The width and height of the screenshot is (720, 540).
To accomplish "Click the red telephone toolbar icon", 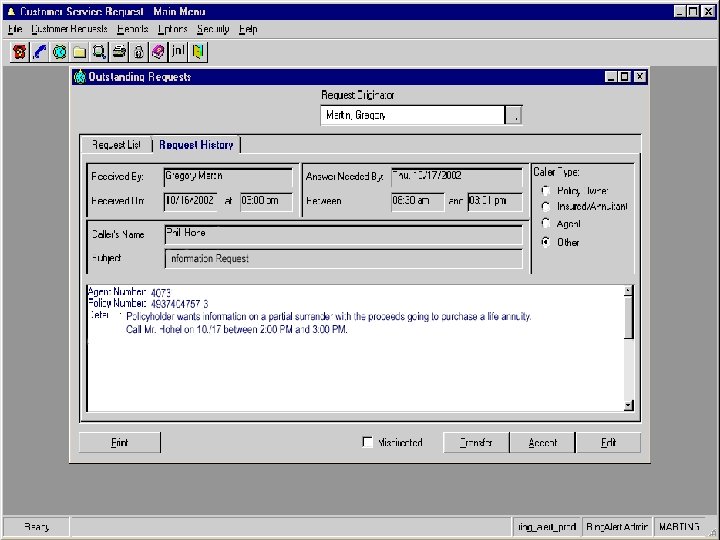I will 19,52.
